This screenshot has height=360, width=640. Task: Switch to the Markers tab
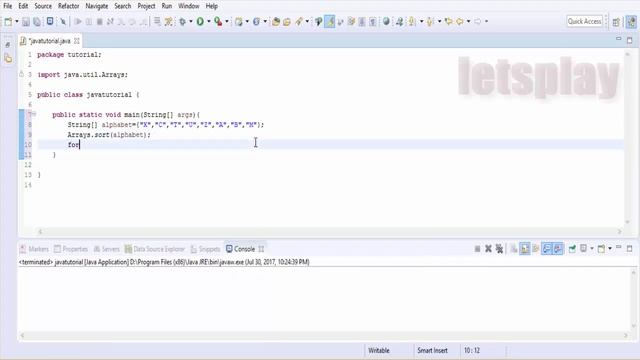coord(34,249)
